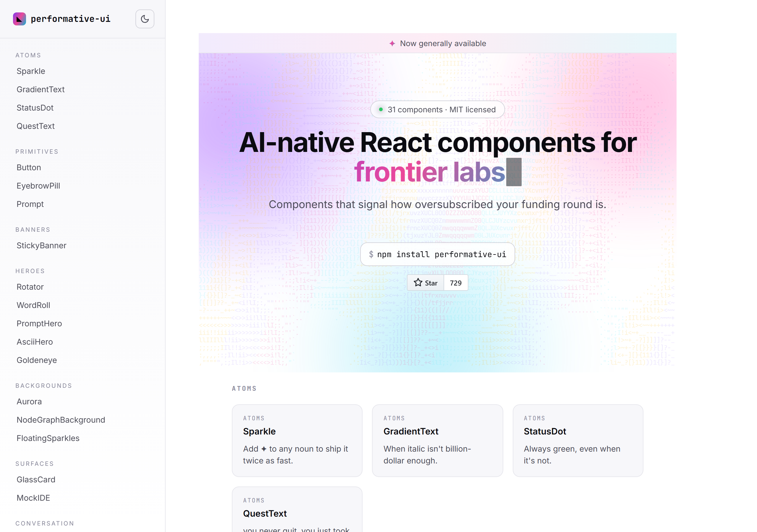Go to Rotator under Heroes

coord(30,287)
